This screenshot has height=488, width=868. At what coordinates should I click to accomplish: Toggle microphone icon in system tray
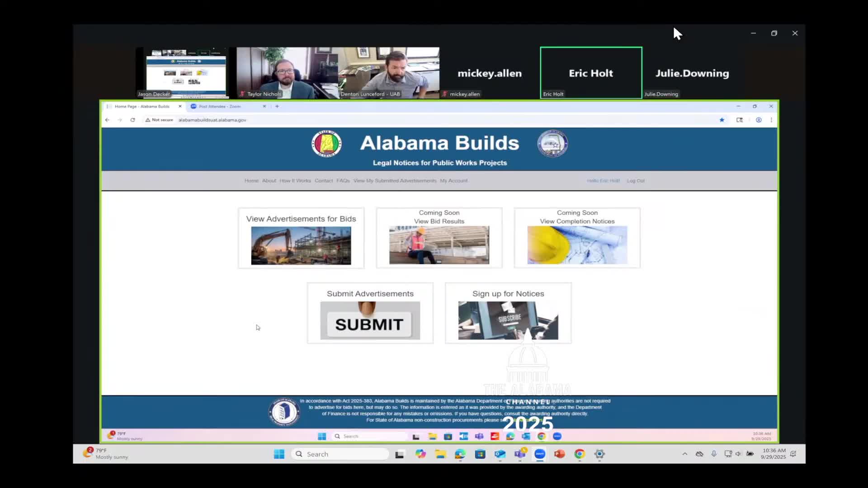tap(714, 454)
